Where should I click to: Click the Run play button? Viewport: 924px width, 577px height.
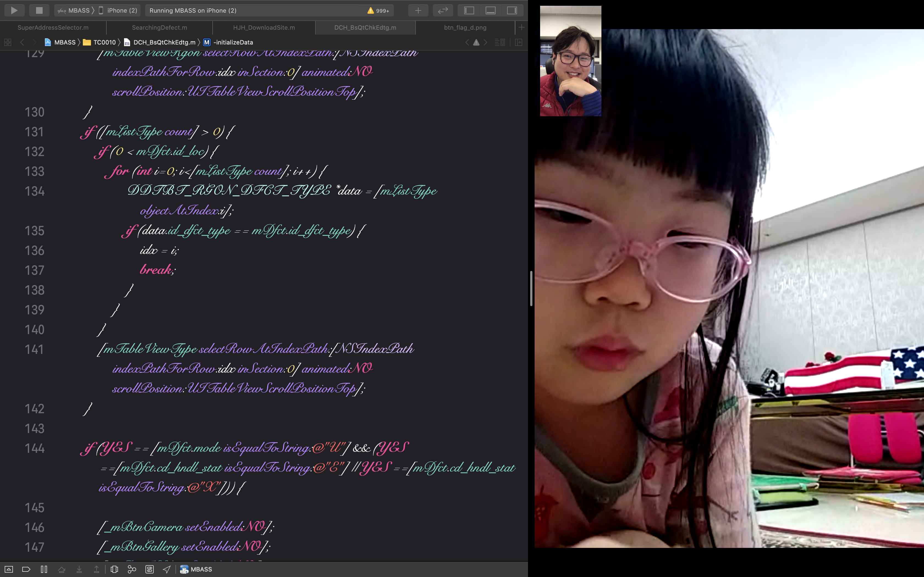[x=14, y=10]
